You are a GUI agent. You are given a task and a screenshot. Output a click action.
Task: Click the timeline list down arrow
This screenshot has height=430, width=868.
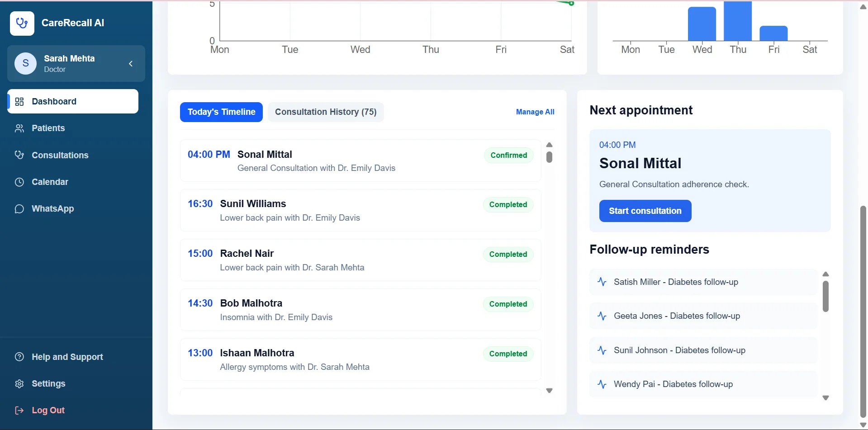[x=549, y=391]
